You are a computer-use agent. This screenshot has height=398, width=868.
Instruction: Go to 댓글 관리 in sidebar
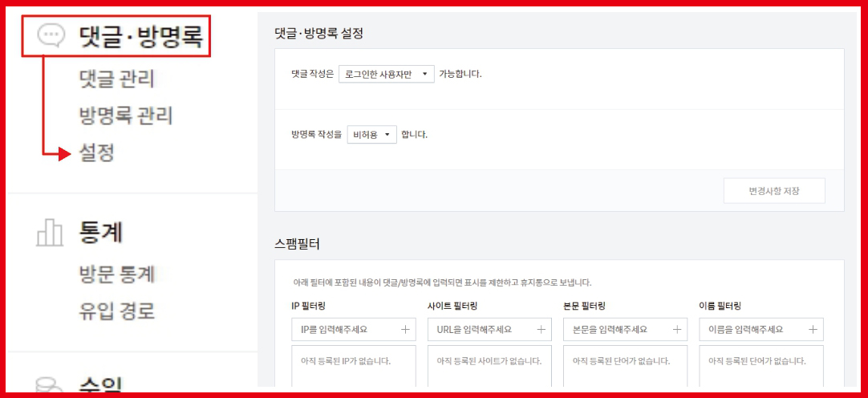(x=116, y=79)
